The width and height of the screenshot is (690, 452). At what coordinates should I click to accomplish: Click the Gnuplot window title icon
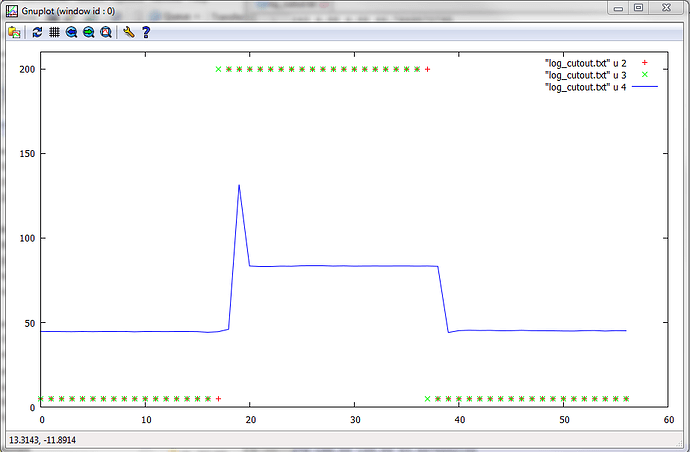[12, 11]
